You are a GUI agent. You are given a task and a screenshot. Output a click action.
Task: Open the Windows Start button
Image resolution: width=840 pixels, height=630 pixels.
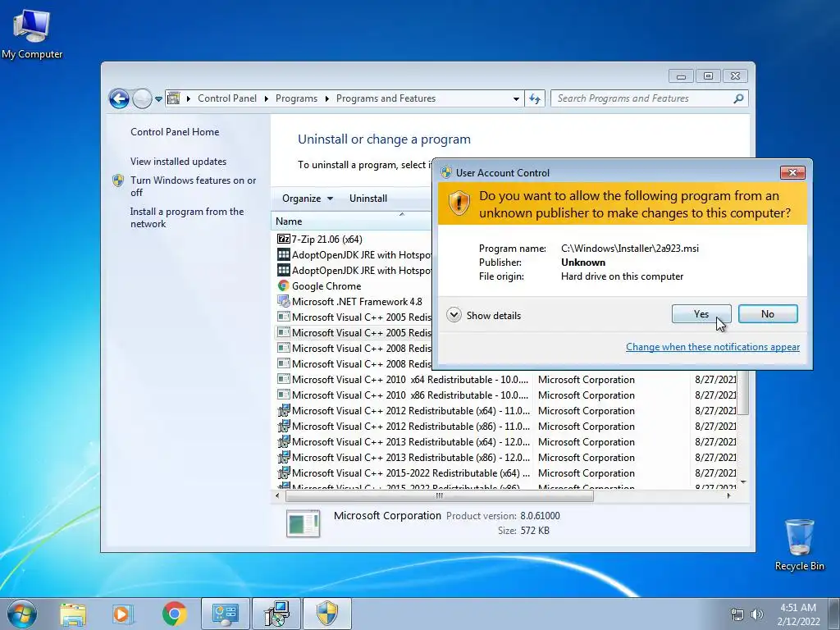22,614
